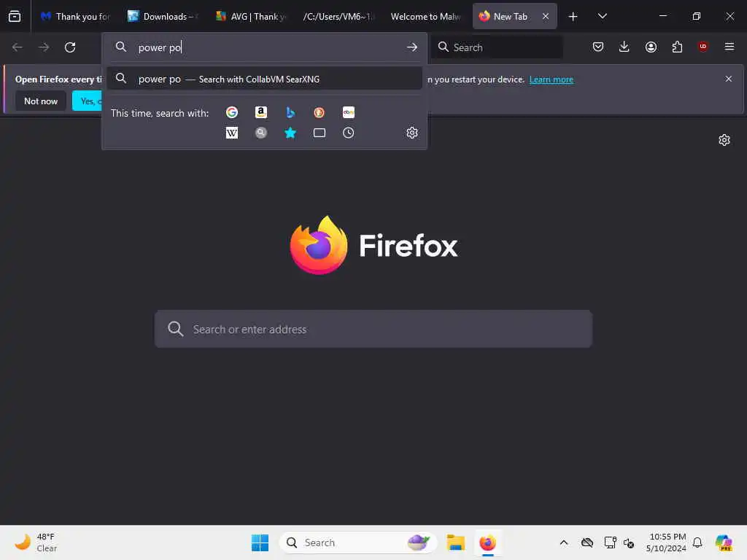Image resolution: width=747 pixels, height=560 pixels.
Task: Switch to the Welcome to Malw tab
Action: coord(425,17)
